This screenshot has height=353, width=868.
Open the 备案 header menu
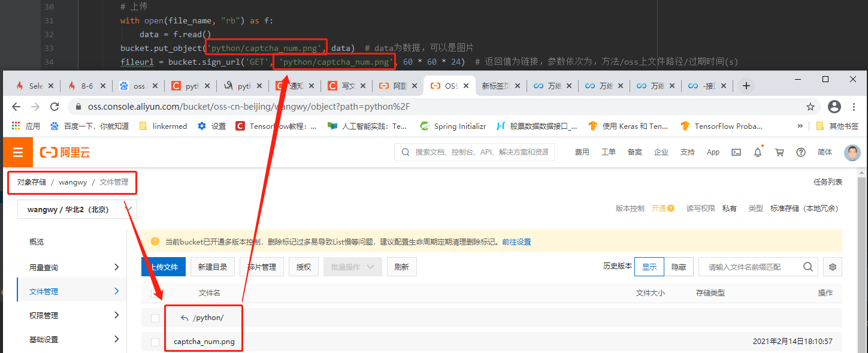634,152
